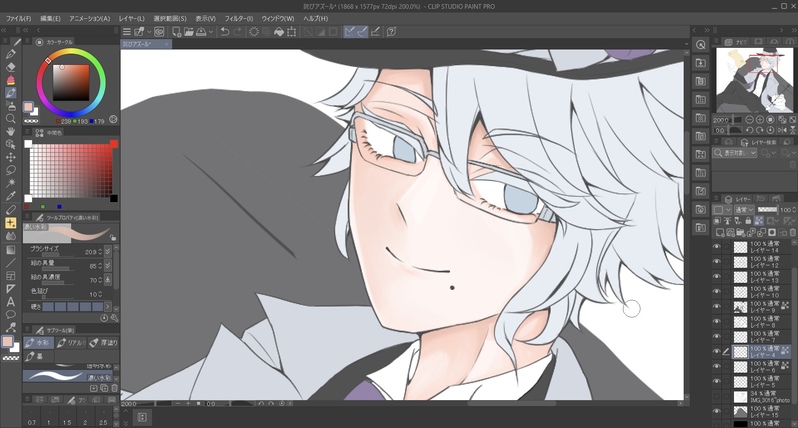This screenshot has height=428, width=798.
Task: Select the Move Layer cross-arrow tool
Action: point(11,157)
